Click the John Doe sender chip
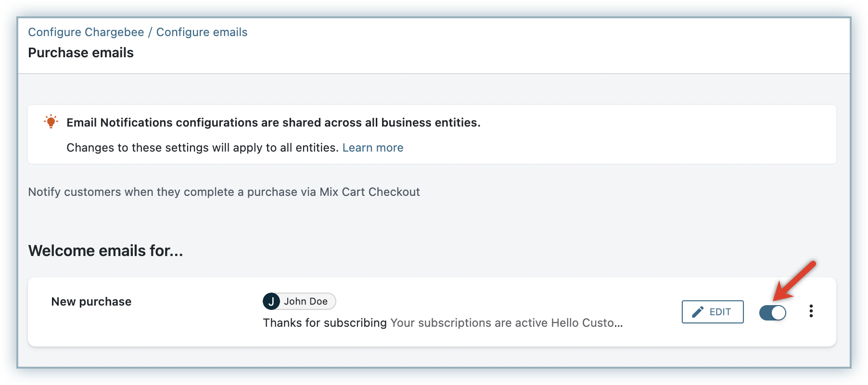This screenshot has width=868, height=385. click(306, 301)
